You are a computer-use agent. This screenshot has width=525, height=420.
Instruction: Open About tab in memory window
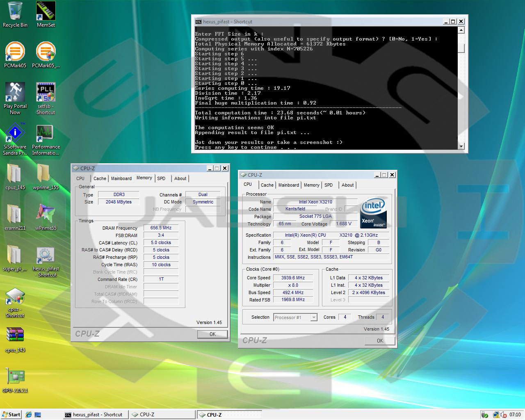(180, 178)
